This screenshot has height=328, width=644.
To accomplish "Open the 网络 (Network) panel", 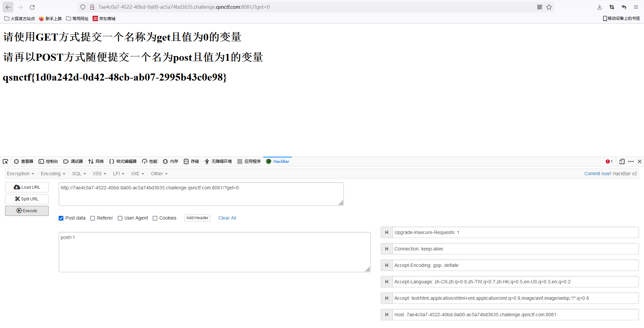I will [96, 161].
